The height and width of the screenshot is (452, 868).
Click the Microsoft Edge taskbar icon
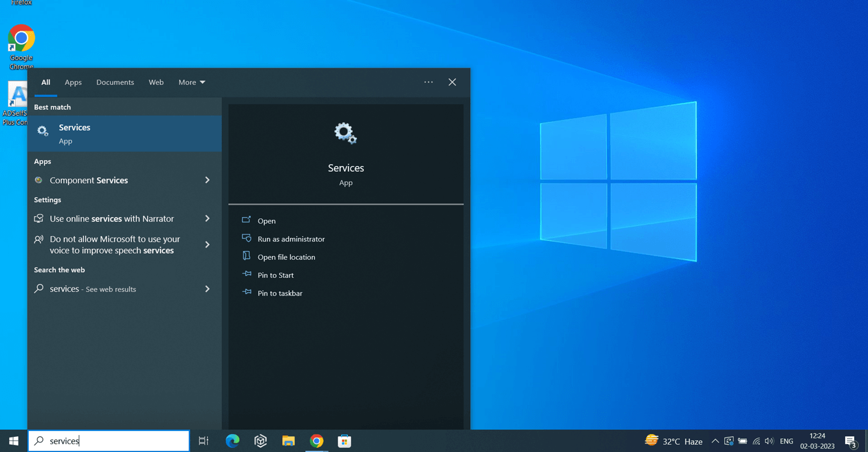[232, 441]
